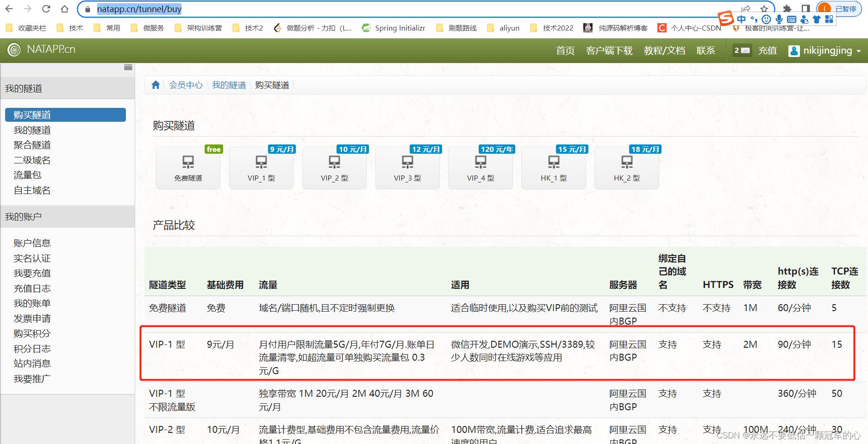This screenshot has width=868, height=444.
Task: Click the 360/分钟 value in unlimited row
Action: click(797, 394)
